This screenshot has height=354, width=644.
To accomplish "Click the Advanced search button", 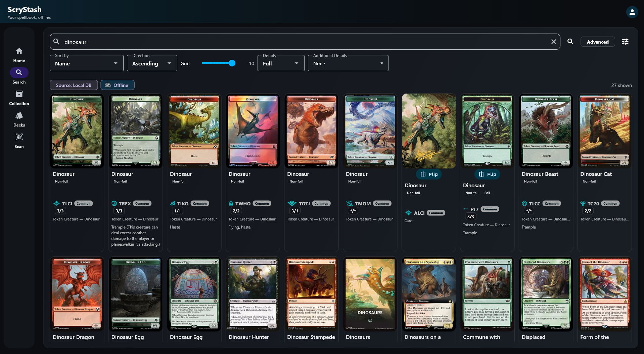I will pos(598,42).
